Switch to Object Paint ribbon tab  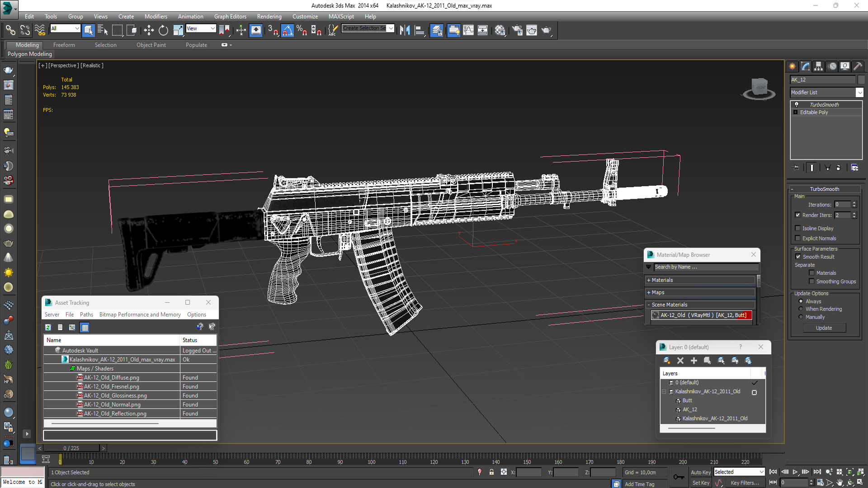click(x=151, y=45)
